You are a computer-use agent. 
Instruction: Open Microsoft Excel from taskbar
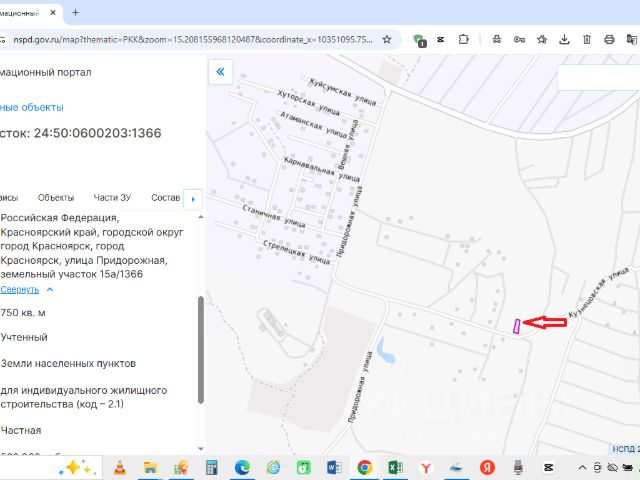coord(395,467)
